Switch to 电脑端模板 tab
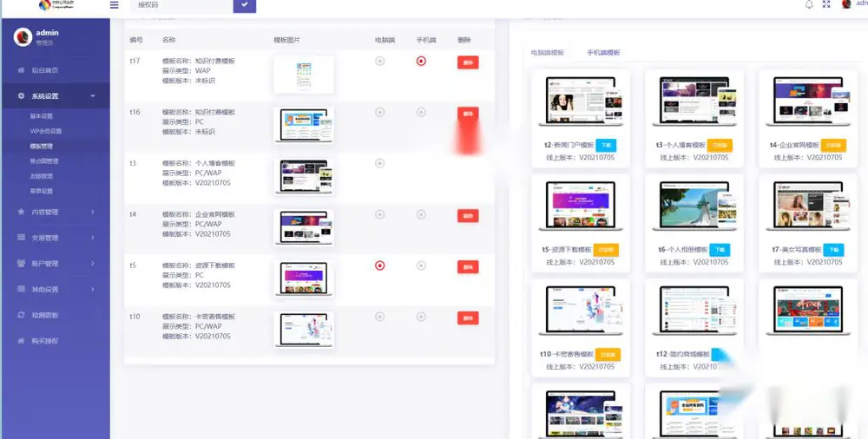The image size is (868, 439). [548, 53]
